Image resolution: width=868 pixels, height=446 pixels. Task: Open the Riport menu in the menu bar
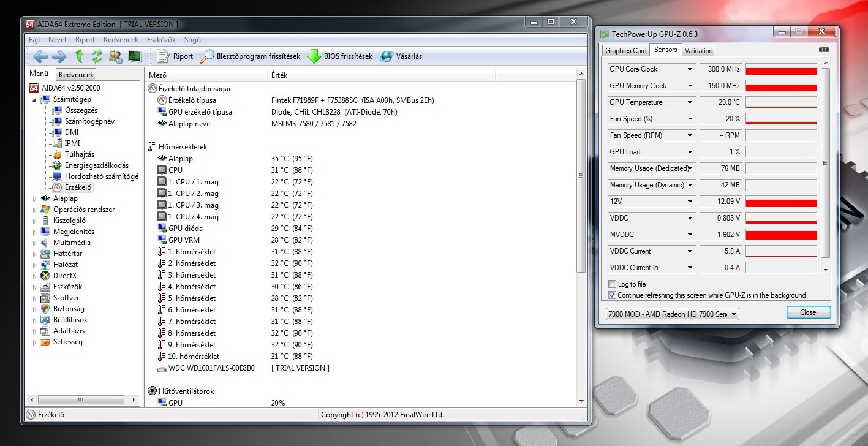pyautogui.click(x=85, y=40)
